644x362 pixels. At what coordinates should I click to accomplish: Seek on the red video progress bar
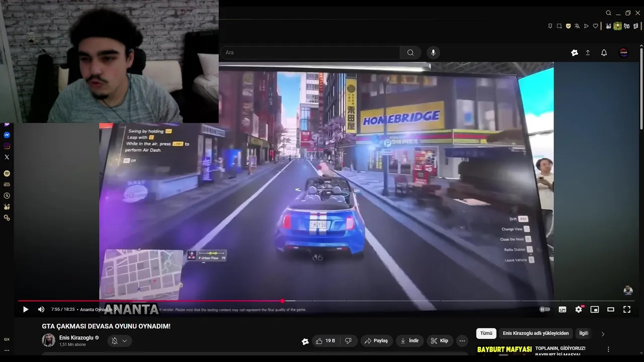tap(150, 301)
